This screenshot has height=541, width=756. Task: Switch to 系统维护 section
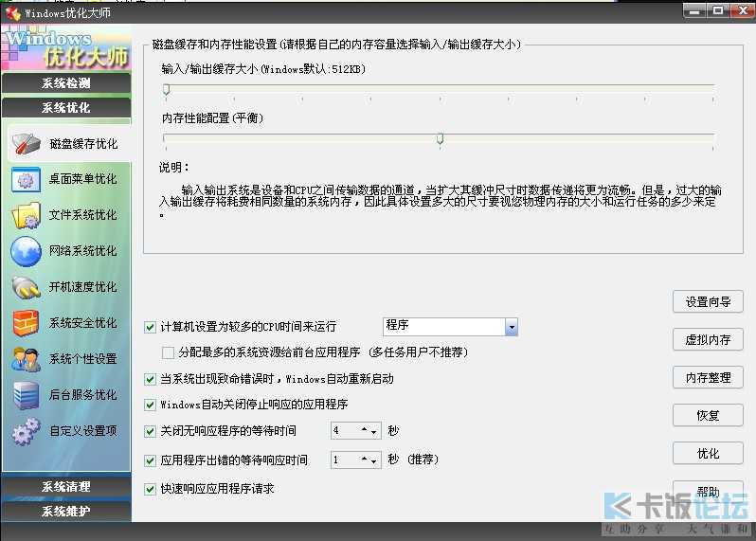(x=66, y=511)
